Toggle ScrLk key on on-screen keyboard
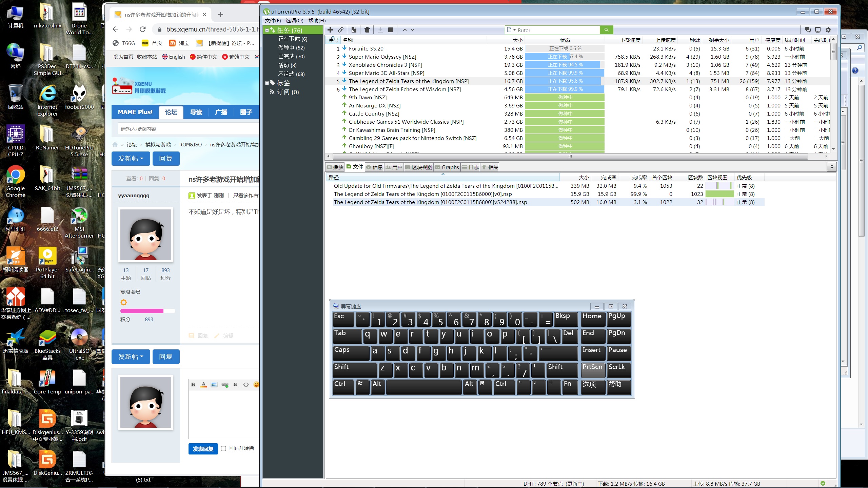 [x=619, y=370]
